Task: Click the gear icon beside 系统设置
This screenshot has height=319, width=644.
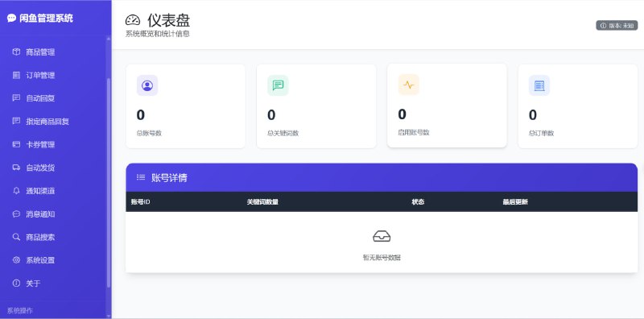Action: click(16, 260)
